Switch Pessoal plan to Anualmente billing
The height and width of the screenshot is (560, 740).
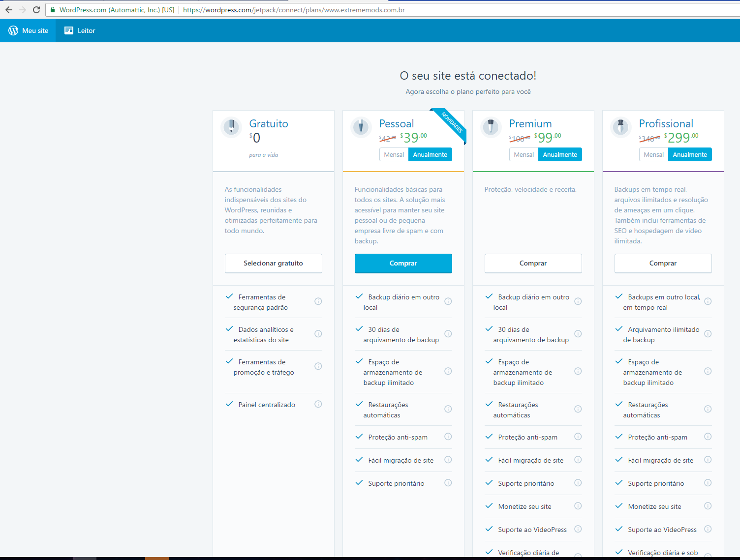coord(430,154)
